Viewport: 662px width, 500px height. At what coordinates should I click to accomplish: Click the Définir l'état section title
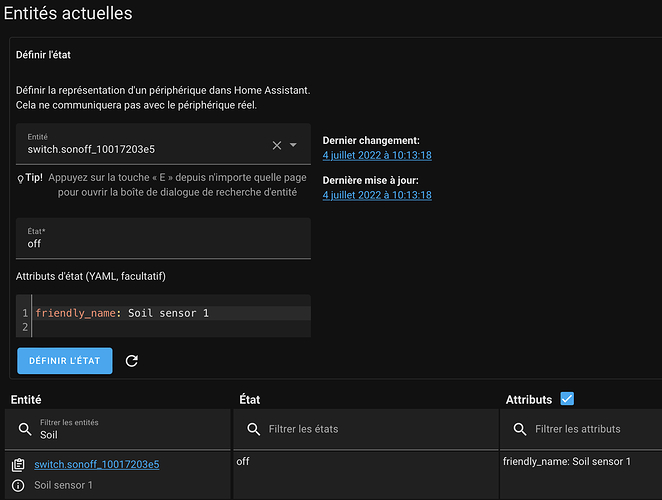(43, 55)
